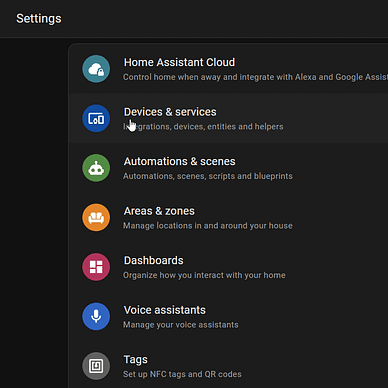The image size is (388, 388).
Task: Open Voice assistants settings
Action: (x=228, y=316)
